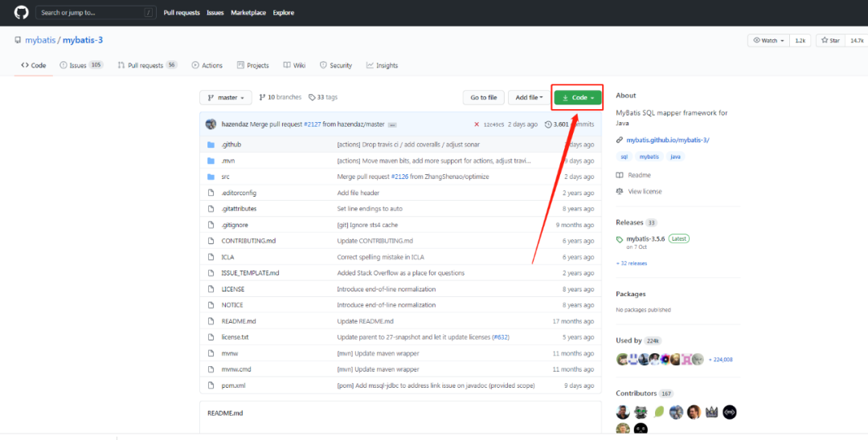
Task: Open pull request #2126 link
Action: [400, 177]
